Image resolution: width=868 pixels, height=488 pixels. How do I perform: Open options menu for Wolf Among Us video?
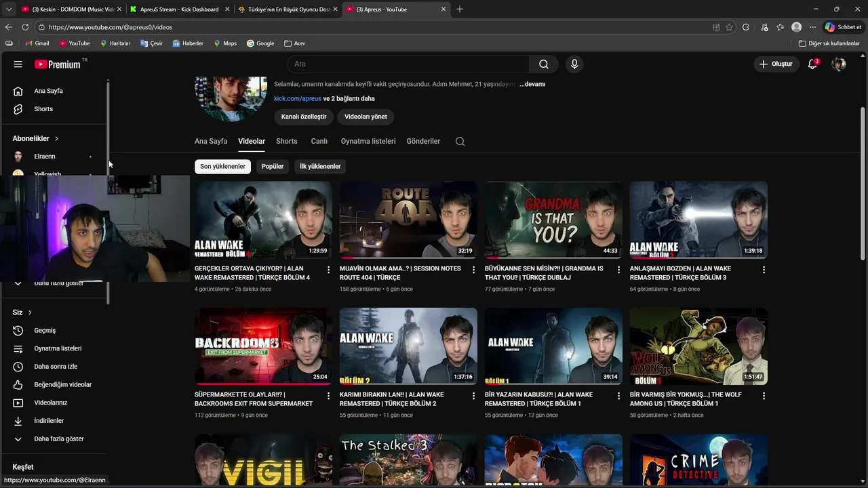(764, 396)
